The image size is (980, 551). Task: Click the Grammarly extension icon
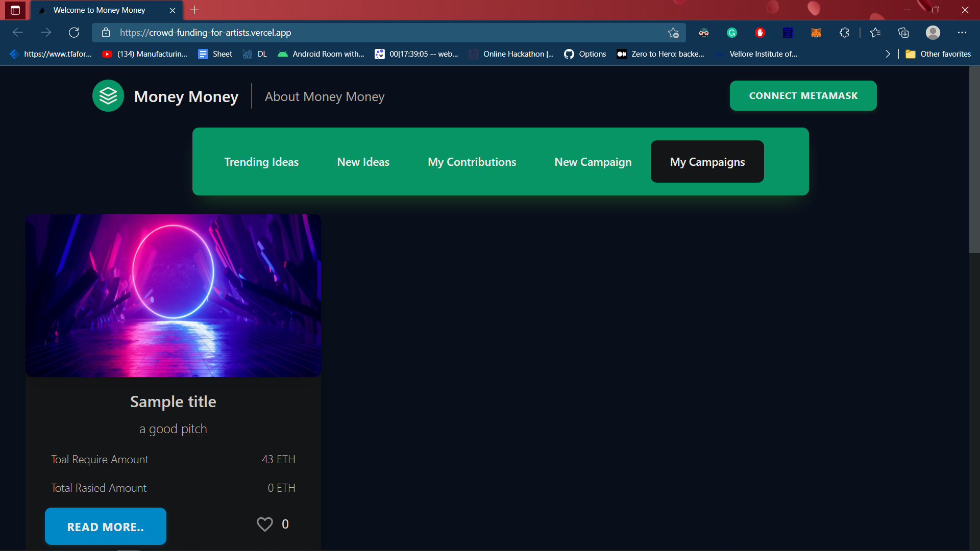click(731, 33)
